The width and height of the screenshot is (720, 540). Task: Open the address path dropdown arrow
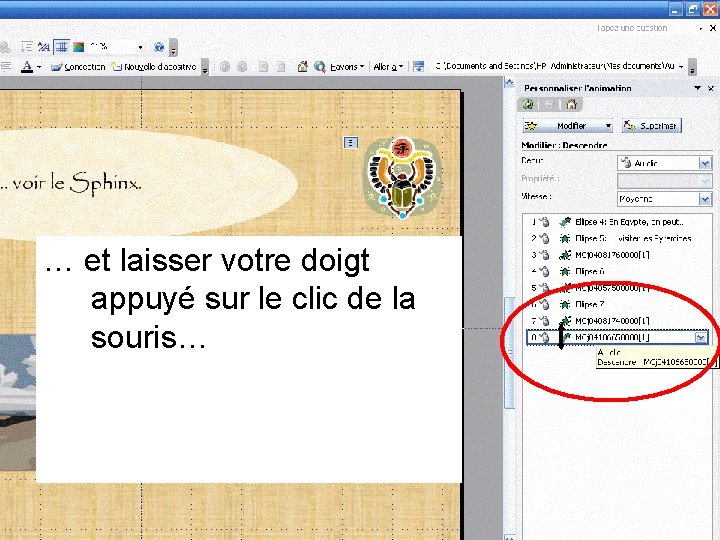pyautogui.click(x=681, y=67)
